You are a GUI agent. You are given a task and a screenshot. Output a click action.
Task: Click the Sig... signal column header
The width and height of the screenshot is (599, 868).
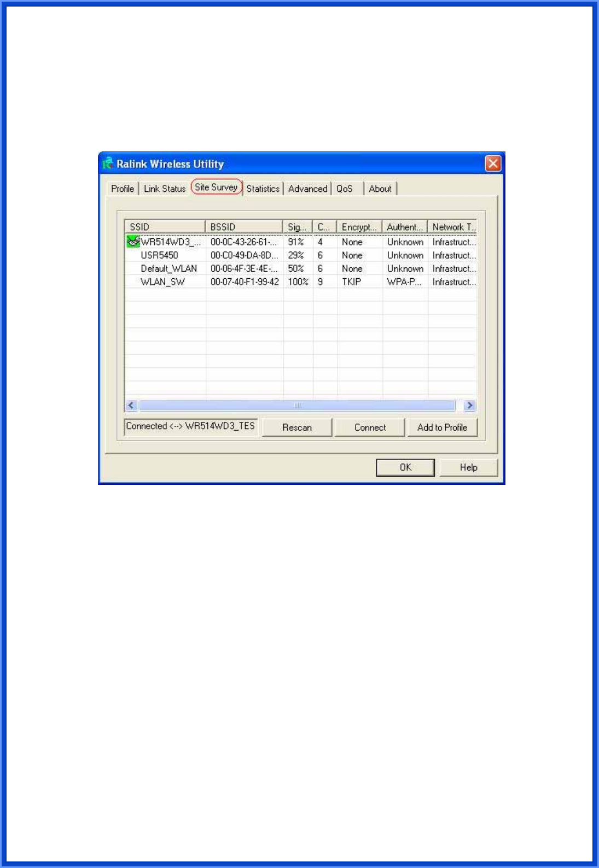[298, 227]
